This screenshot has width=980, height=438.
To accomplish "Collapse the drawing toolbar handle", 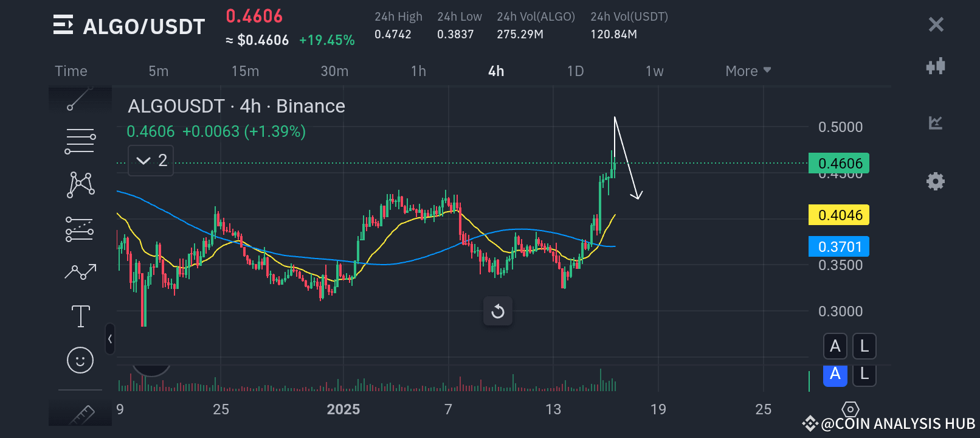I will (x=109, y=339).
